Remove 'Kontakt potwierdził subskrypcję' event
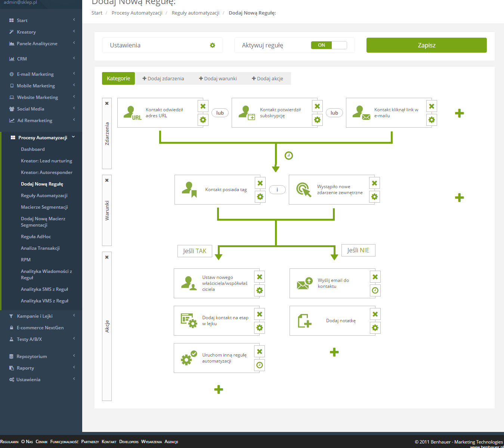Image resolution: width=504 pixels, height=448 pixels. click(317, 106)
